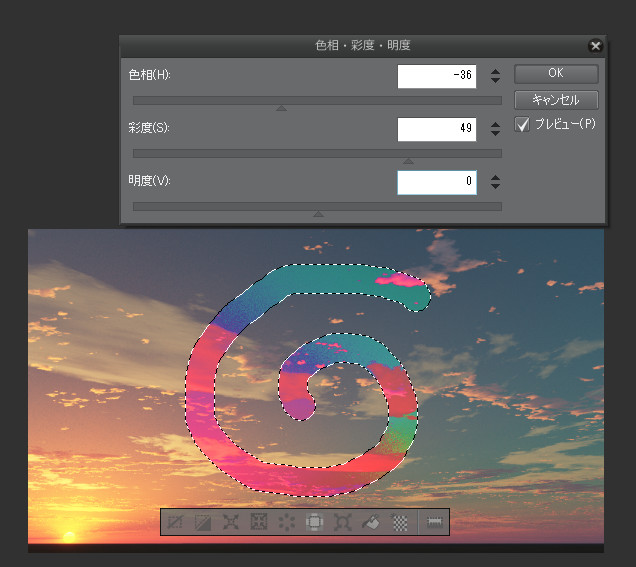
Task: Click the Clear outside selection icon
Action: tap(315, 522)
